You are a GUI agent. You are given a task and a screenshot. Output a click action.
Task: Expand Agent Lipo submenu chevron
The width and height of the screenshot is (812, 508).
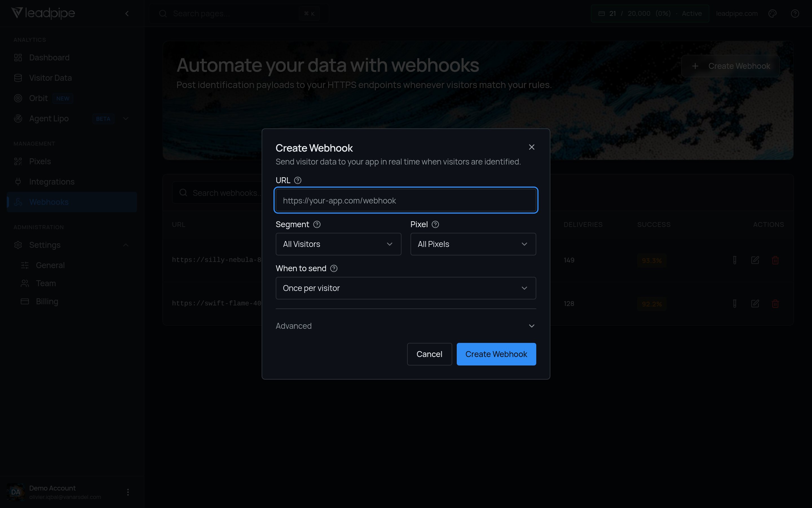tap(126, 119)
